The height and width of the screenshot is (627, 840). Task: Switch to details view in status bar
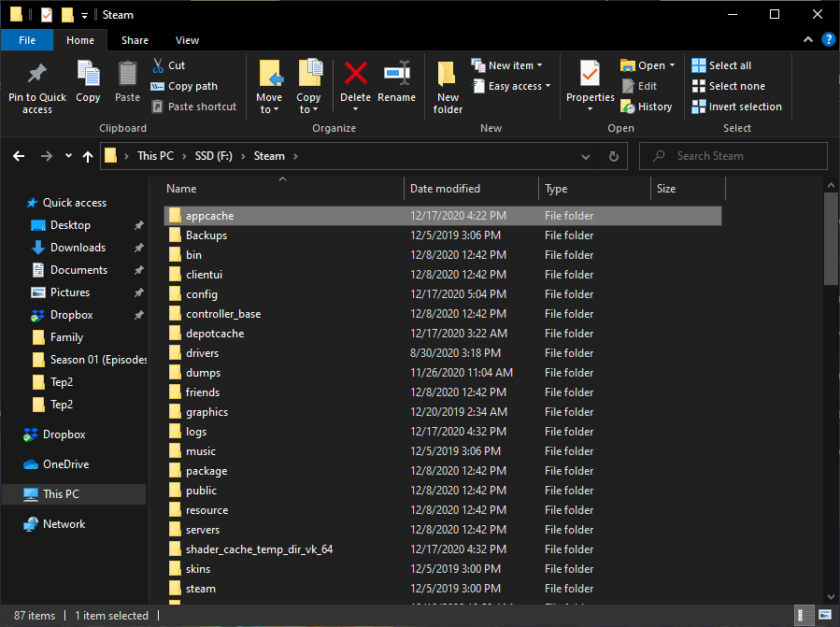804,616
